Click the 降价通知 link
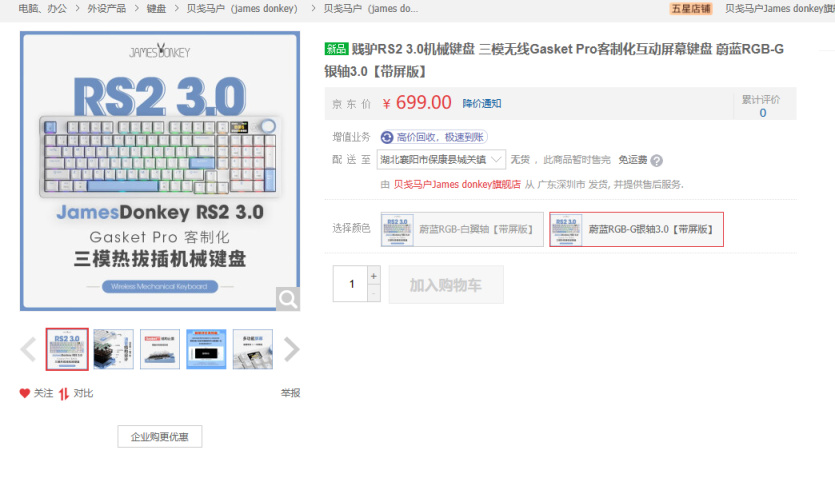The width and height of the screenshot is (835, 486). pos(481,103)
